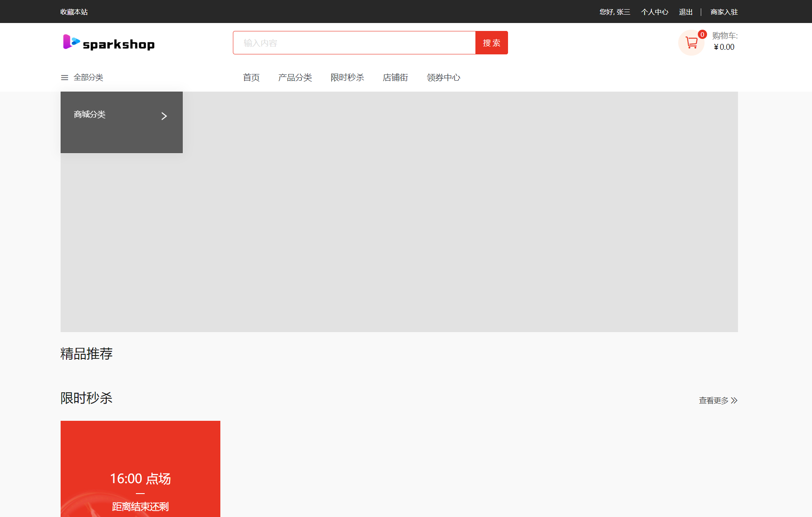Open the 商家入驻 link
812x517 pixels.
tap(724, 12)
